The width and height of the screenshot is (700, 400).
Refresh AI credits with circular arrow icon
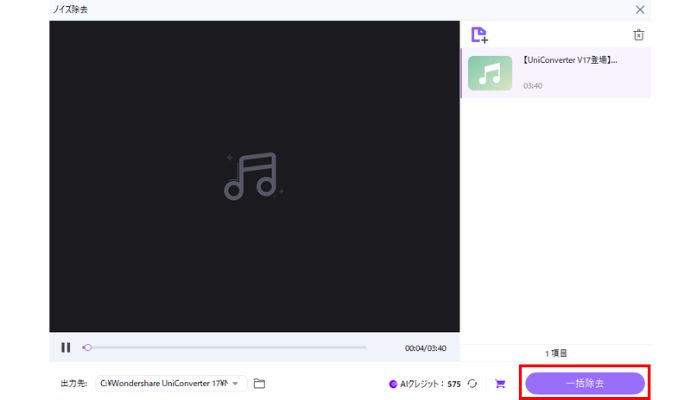tap(472, 383)
